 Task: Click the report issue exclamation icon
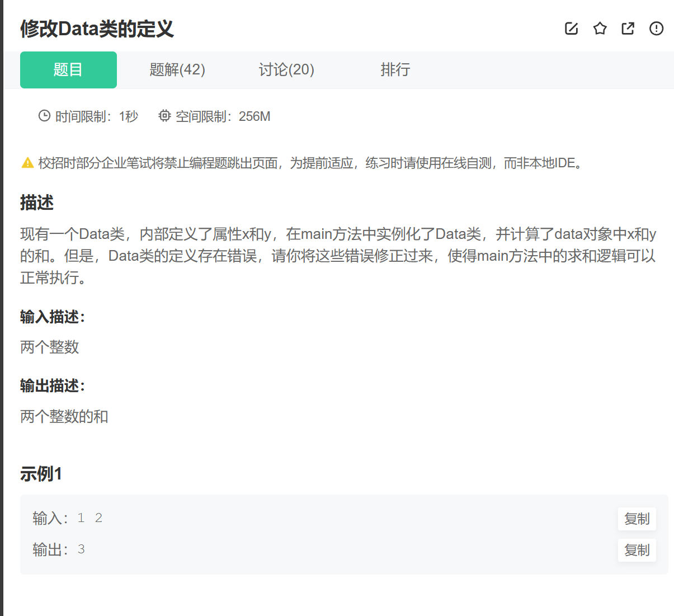[656, 29]
